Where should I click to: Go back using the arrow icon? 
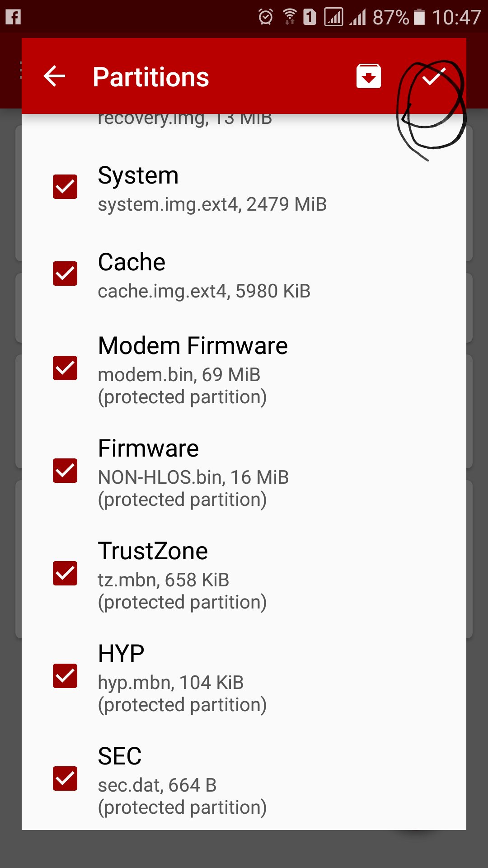coord(55,76)
